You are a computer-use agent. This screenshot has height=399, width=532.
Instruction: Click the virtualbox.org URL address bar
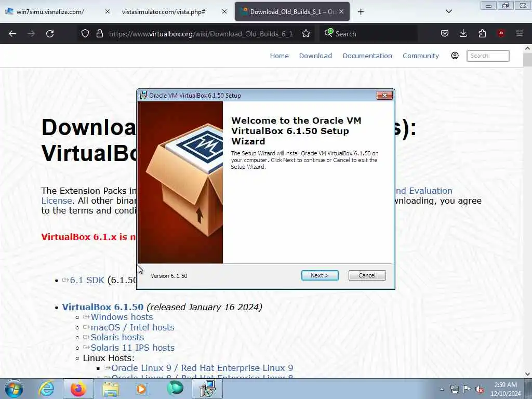pos(201,34)
